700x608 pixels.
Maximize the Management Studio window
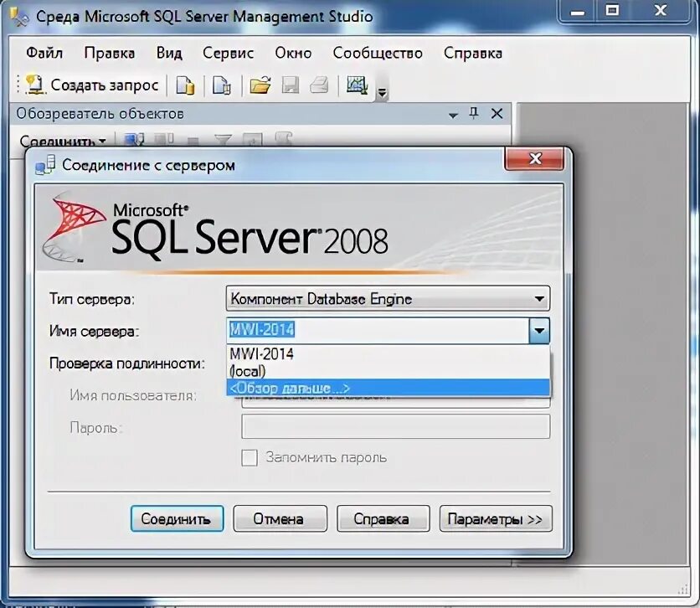612,11
